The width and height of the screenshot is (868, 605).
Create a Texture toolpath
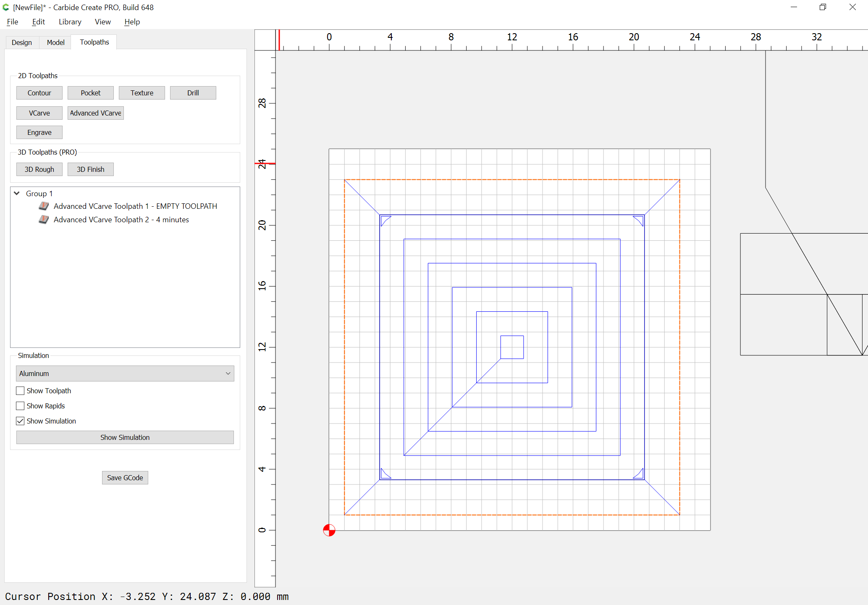(142, 93)
